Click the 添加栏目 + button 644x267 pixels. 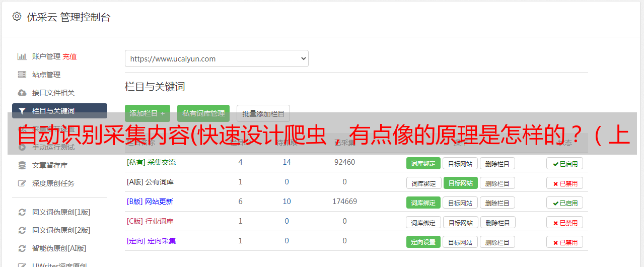(x=147, y=113)
